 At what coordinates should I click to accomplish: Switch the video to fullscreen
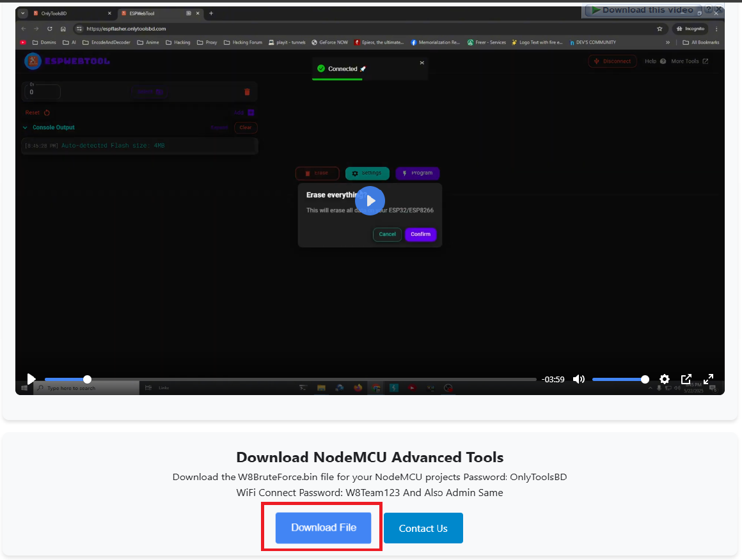coord(708,379)
